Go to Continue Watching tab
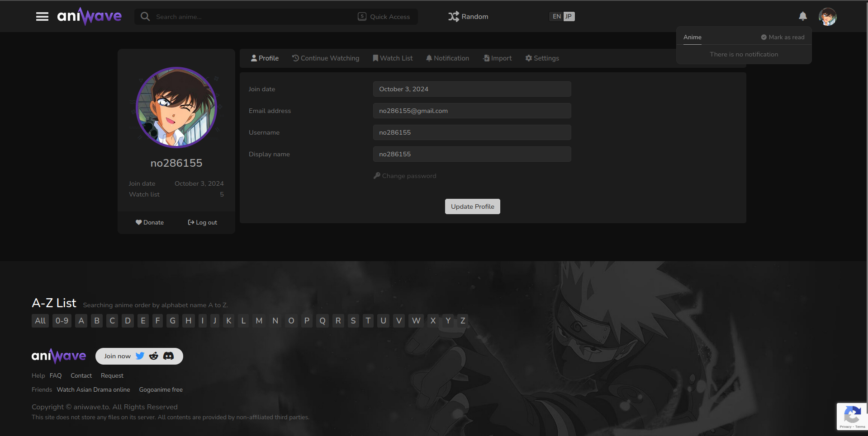868x436 pixels. coord(326,58)
